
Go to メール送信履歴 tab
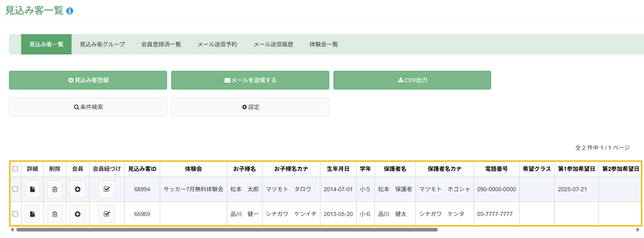tap(273, 44)
